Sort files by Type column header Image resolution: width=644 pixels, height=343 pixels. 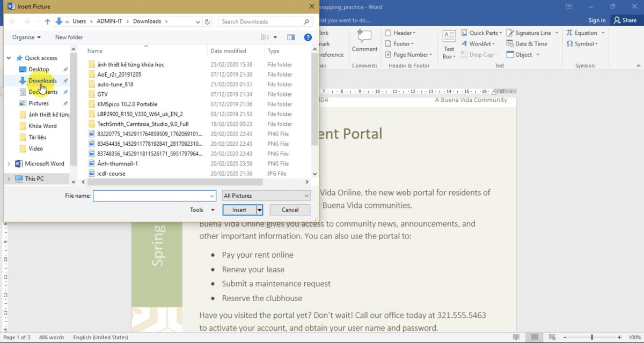click(273, 51)
